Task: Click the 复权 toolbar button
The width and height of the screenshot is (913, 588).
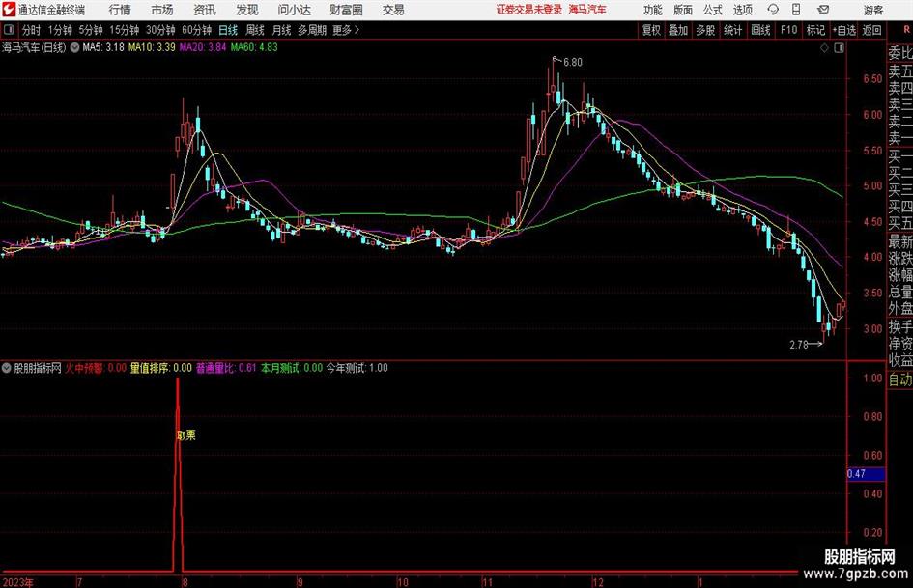Action: click(x=651, y=30)
